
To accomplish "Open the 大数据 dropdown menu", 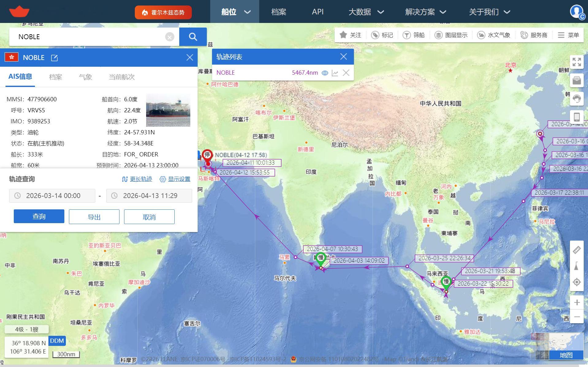I will [x=366, y=12].
